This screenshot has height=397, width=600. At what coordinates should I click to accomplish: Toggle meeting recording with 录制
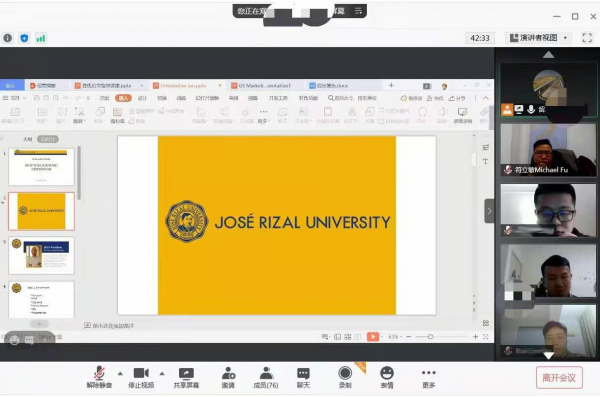[x=345, y=378]
